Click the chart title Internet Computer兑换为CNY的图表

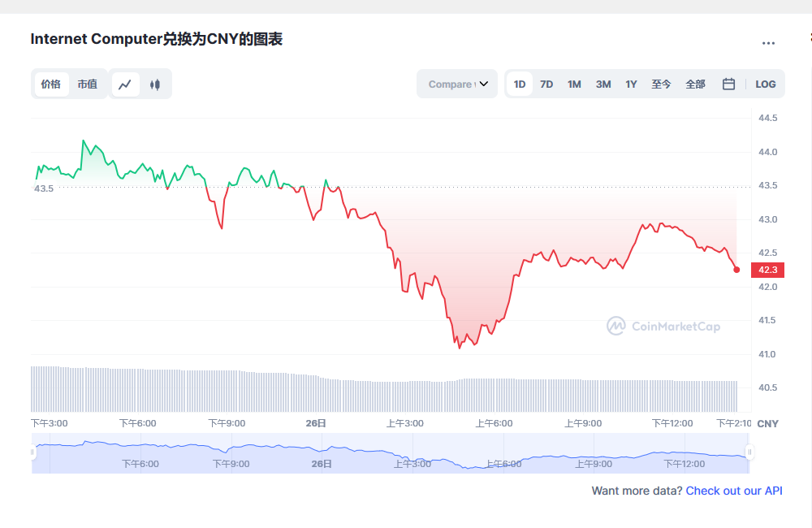point(157,39)
